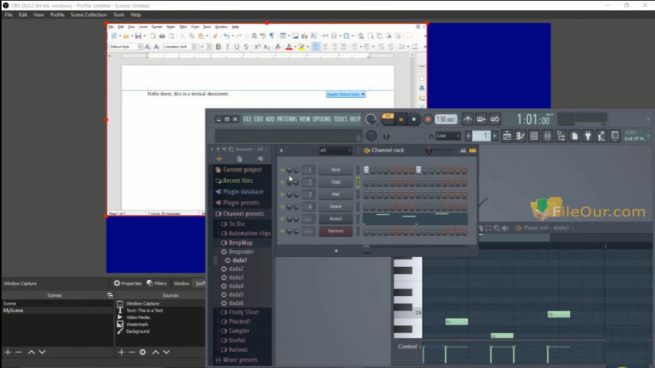Open the Piano roll view icon in FL toolbar

[x=520, y=136]
